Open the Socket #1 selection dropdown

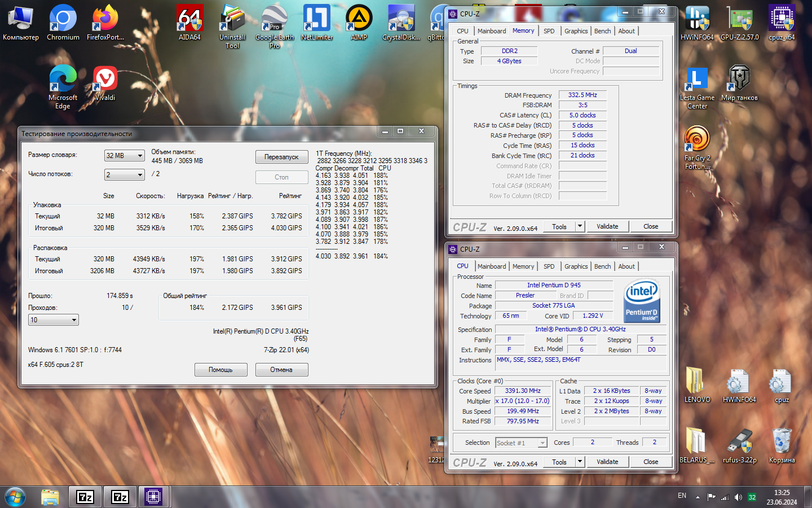(522, 443)
